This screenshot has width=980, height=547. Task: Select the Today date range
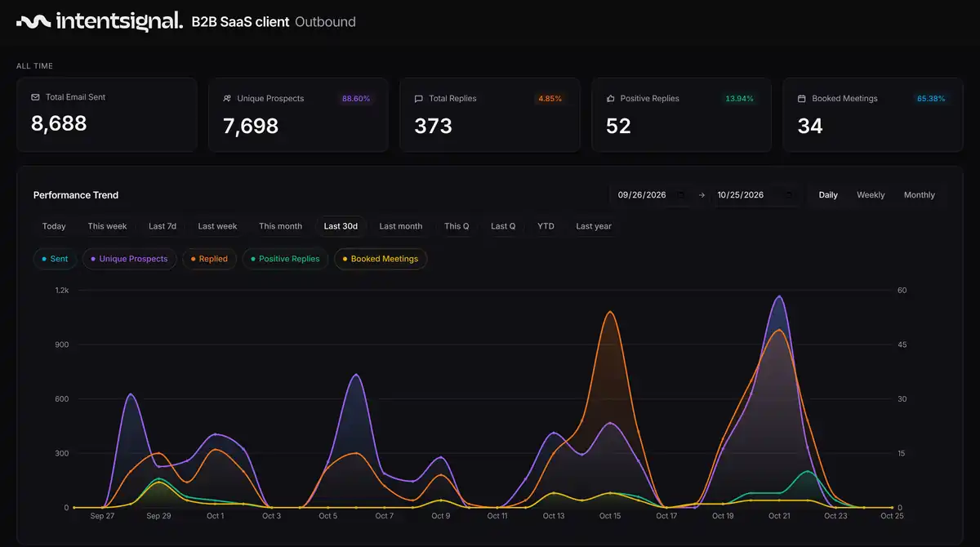[x=54, y=226]
